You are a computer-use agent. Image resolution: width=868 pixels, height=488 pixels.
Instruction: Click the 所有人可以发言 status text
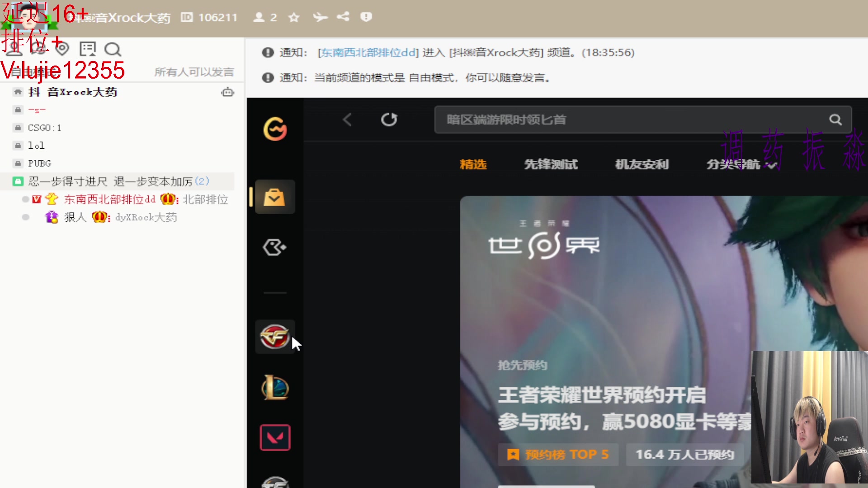tap(194, 72)
